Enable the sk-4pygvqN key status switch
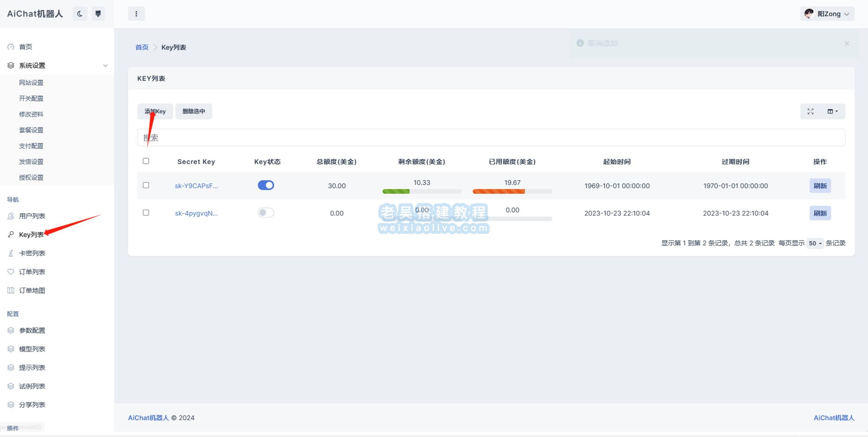This screenshot has width=868, height=437. (x=266, y=213)
